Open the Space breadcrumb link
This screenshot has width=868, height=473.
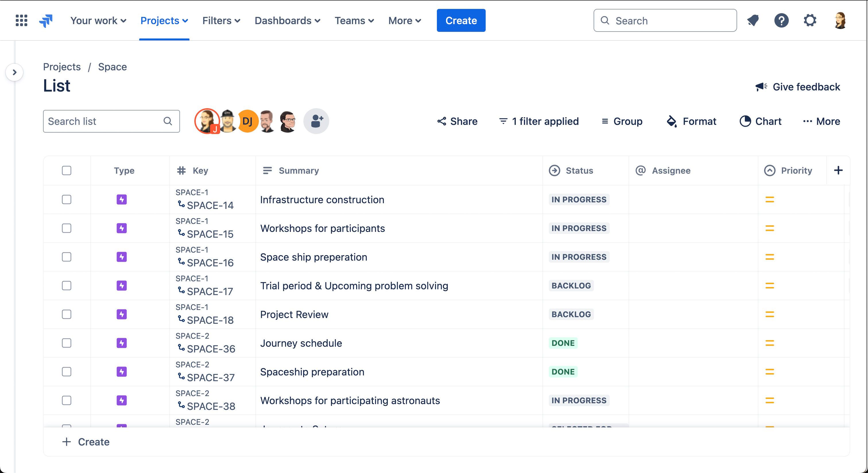(112, 67)
